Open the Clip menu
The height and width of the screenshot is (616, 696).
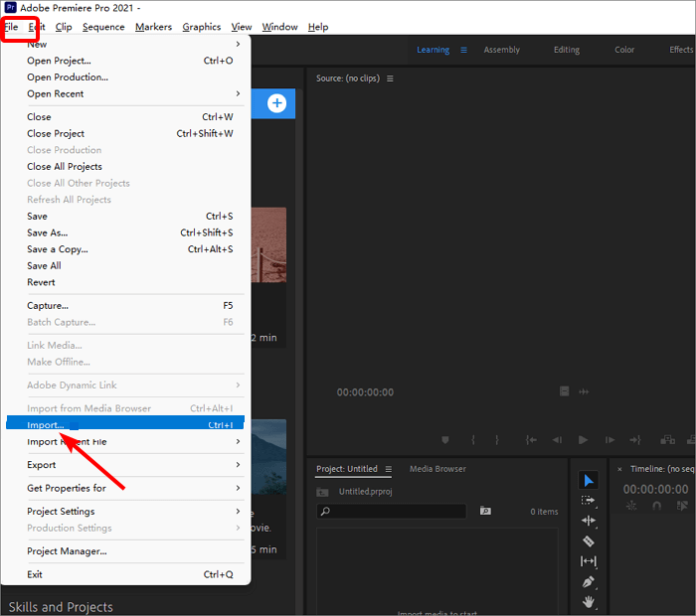click(x=64, y=27)
